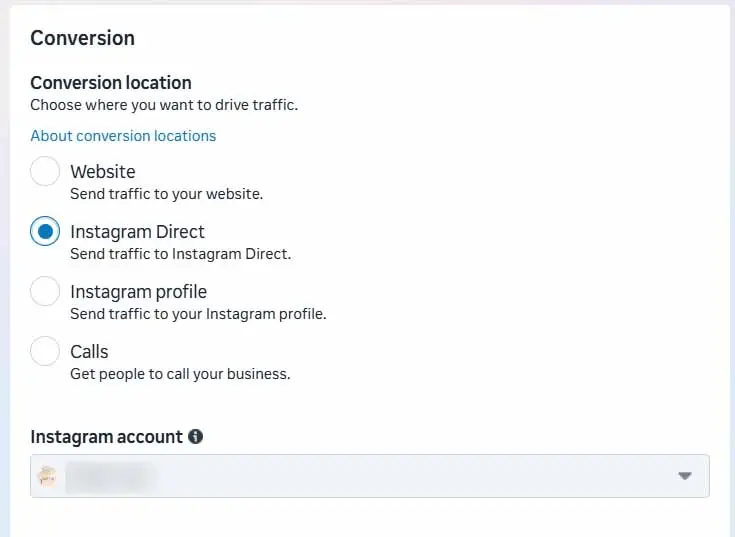Viewport: 735px width, 537px height.
Task: Click the Website option label
Action: pos(103,172)
